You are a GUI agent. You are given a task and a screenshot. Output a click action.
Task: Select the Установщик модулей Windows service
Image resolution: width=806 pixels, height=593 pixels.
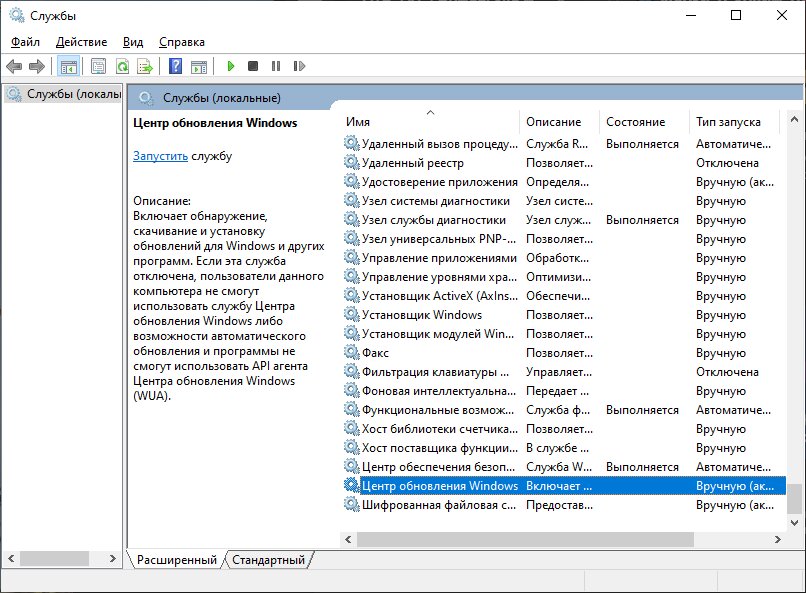tap(564, 334)
